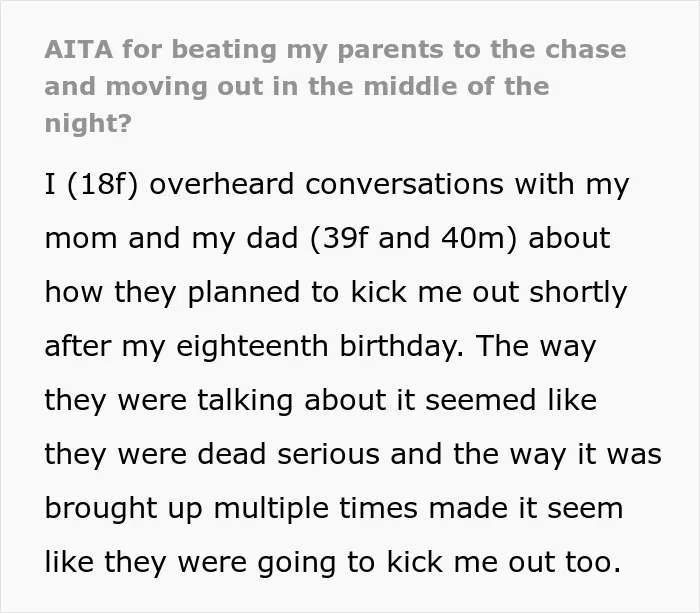Screen dimensions: 700x613
Task: Click the words "dead serious"
Action: (288, 454)
